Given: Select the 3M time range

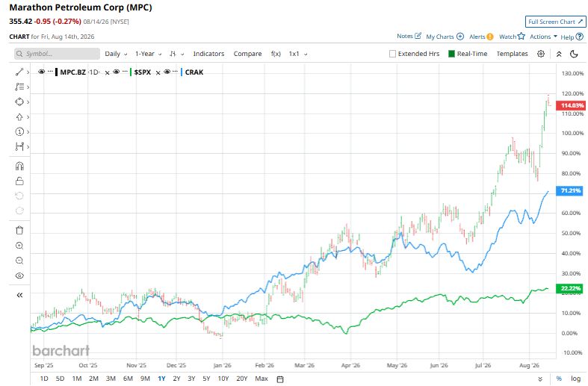Looking at the screenshot, I should pos(111,379).
